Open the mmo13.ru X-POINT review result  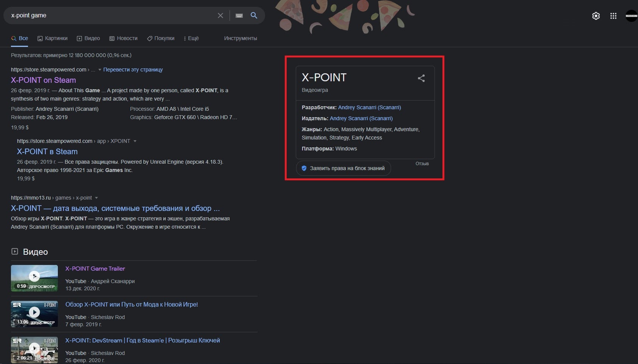click(115, 208)
